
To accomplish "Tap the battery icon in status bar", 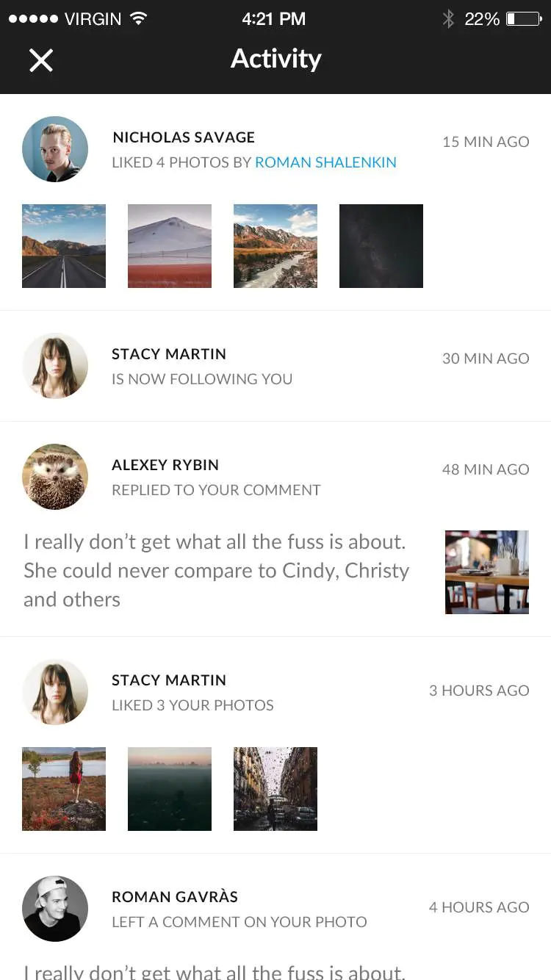I will 524,19.
